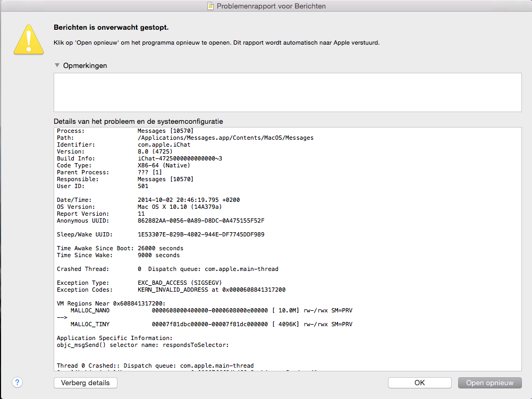Click the window title 'Problemenrapport voor Berichten'
This screenshot has height=399, width=532.
271,6
